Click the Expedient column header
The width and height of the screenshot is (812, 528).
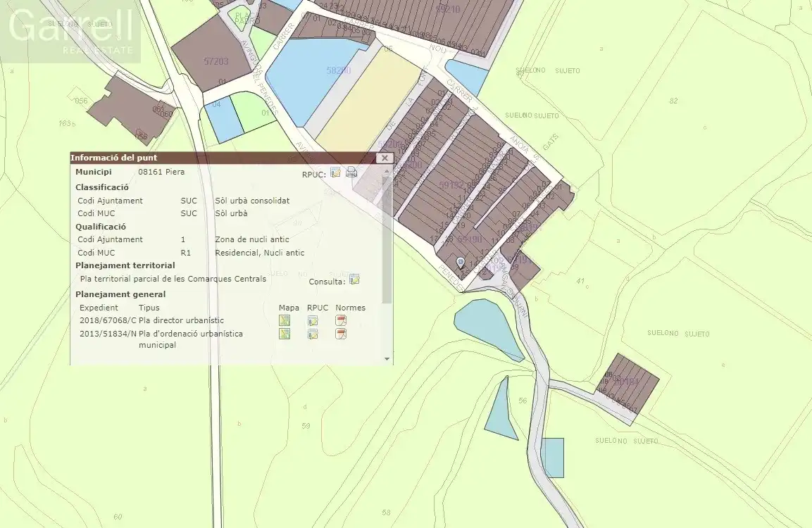click(99, 308)
